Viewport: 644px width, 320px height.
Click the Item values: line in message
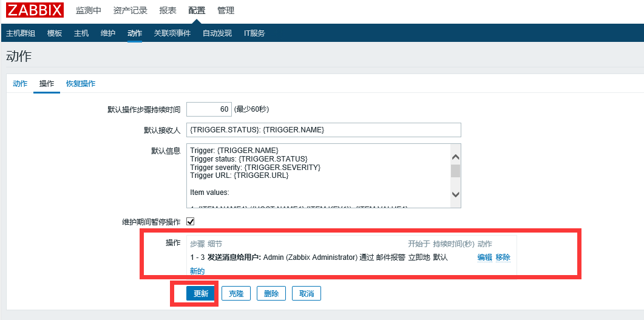(x=209, y=192)
